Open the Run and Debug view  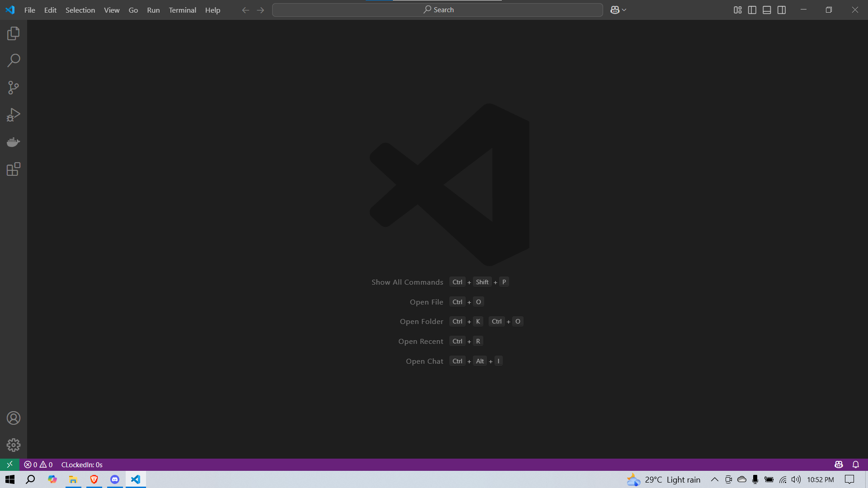click(x=14, y=115)
